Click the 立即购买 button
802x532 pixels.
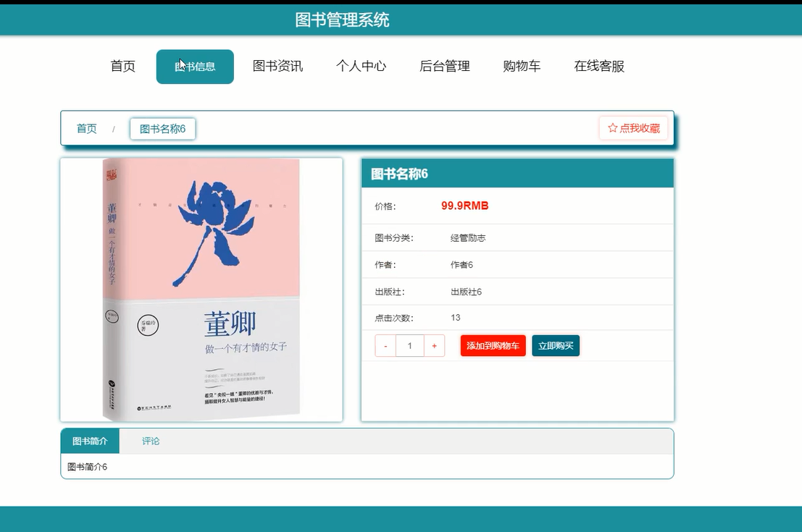[556, 346]
